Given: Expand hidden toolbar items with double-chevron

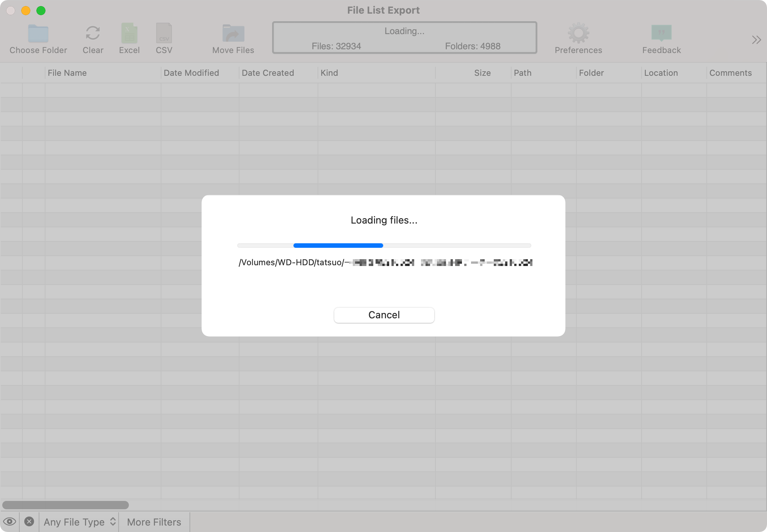Looking at the screenshot, I should point(756,39).
